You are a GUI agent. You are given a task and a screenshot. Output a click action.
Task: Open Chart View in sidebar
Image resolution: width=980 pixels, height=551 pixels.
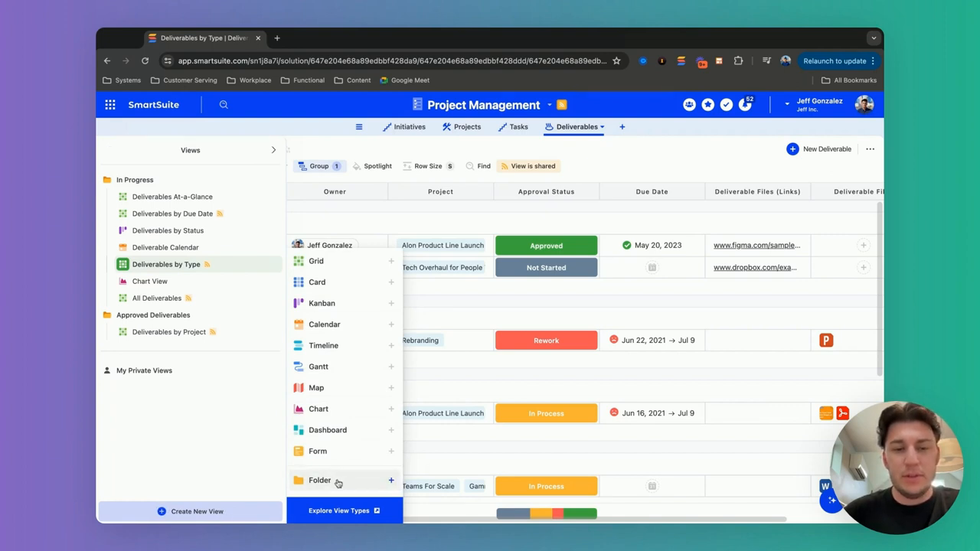pyautogui.click(x=149, y=281)
